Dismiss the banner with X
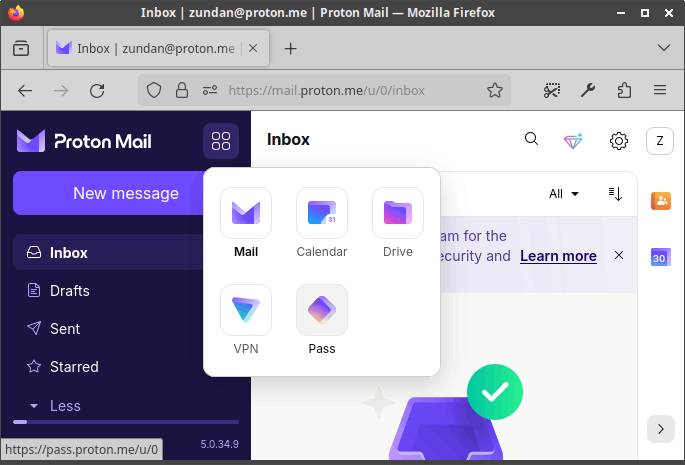Image resolution: width=685 pixels, height=465 pixels. (619, 255)
